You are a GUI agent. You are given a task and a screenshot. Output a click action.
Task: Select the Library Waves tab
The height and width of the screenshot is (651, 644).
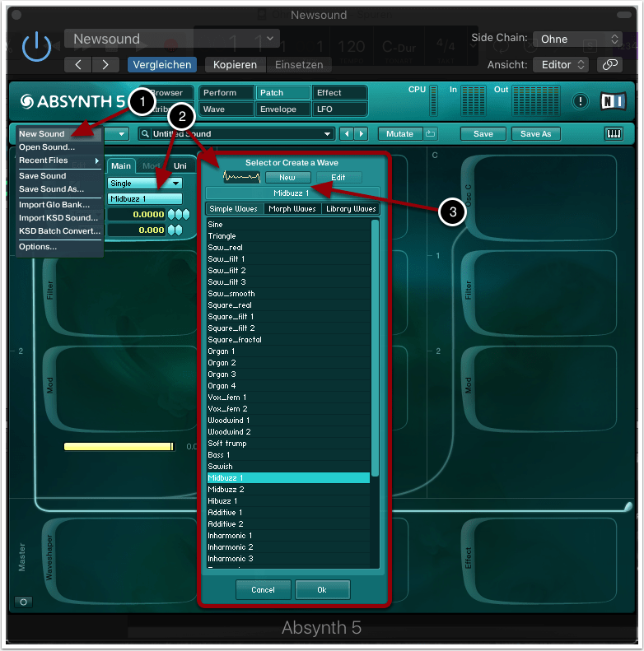[x=351, y=209]
